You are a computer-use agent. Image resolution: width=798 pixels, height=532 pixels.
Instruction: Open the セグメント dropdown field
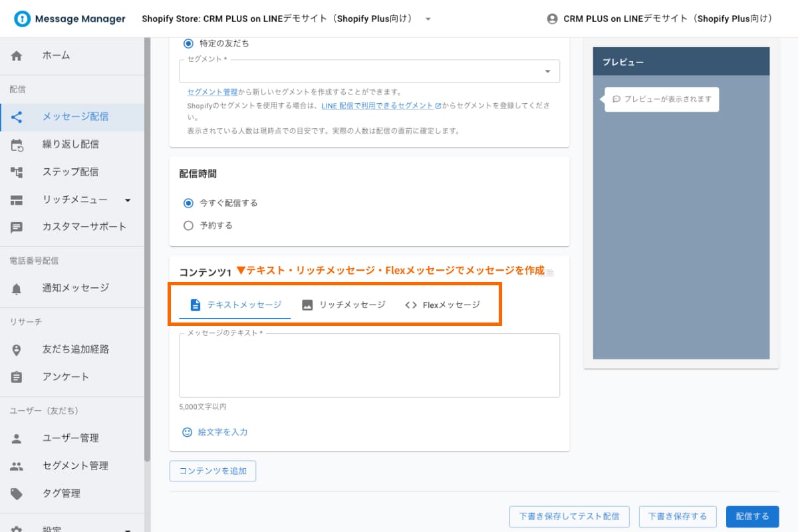(x=369, y=71)
